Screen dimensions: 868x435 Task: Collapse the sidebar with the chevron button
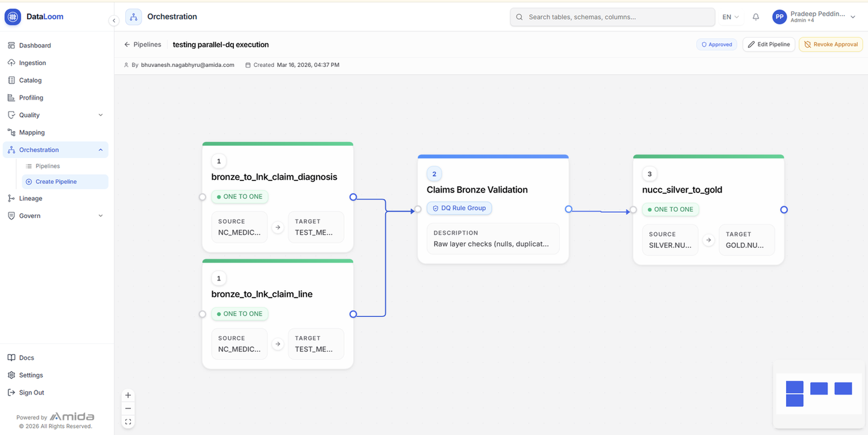pyautogui.click(x=114, y=21)
